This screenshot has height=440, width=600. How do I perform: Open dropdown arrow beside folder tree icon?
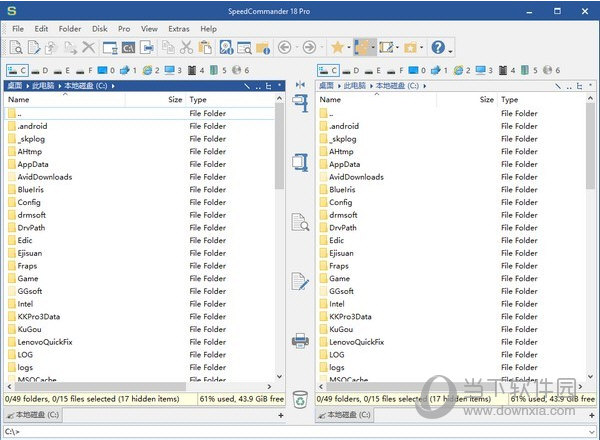coord(373,48)
